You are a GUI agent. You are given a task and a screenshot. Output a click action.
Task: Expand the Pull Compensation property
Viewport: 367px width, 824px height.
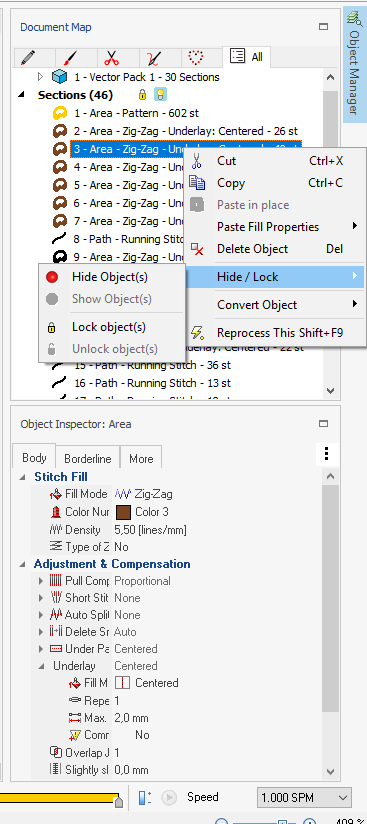[x=41, y=581]
